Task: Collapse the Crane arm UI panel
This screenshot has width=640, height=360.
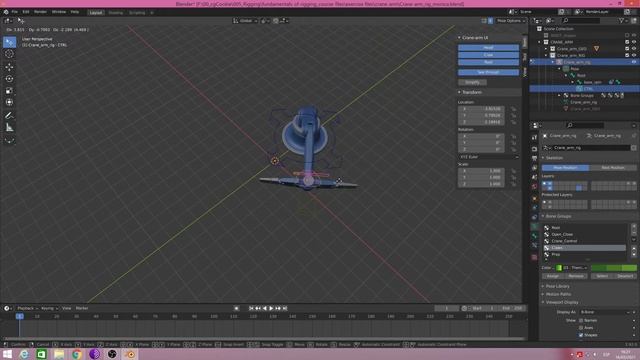Action: pos(459,38)
